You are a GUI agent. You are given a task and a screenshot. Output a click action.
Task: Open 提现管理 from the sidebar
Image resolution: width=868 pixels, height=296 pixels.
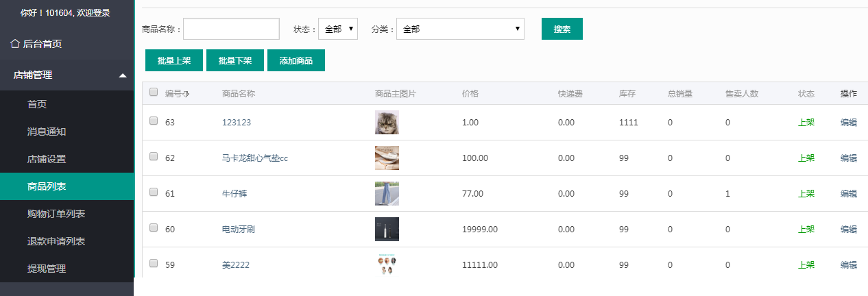(47, 269)
